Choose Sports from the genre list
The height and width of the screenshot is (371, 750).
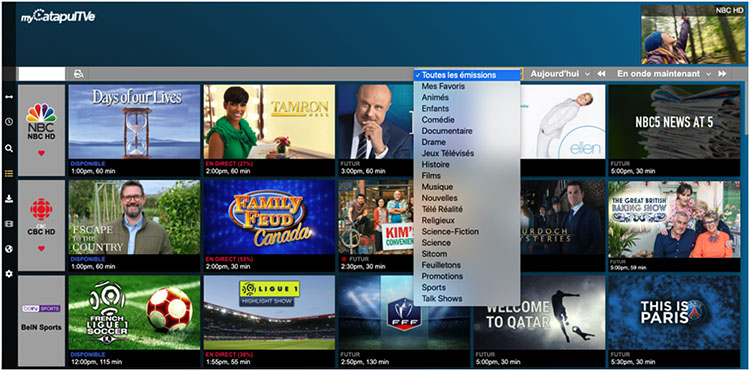tap(433, 287)
